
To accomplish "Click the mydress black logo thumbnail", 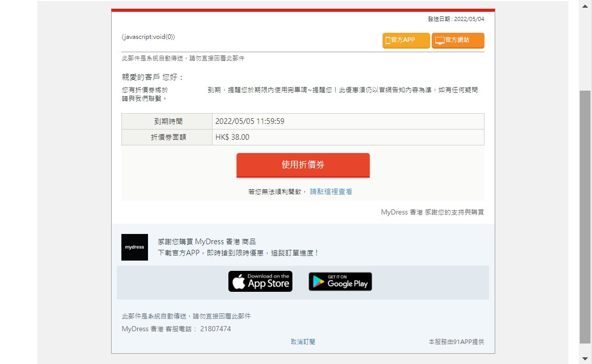I will tap(134, 247).
